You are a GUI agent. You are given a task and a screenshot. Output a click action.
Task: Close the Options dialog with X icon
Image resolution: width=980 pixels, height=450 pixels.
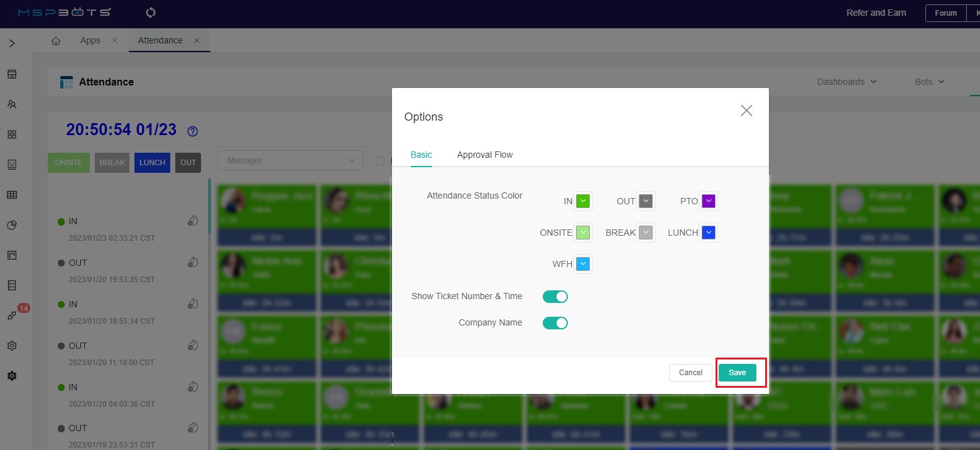746,111
